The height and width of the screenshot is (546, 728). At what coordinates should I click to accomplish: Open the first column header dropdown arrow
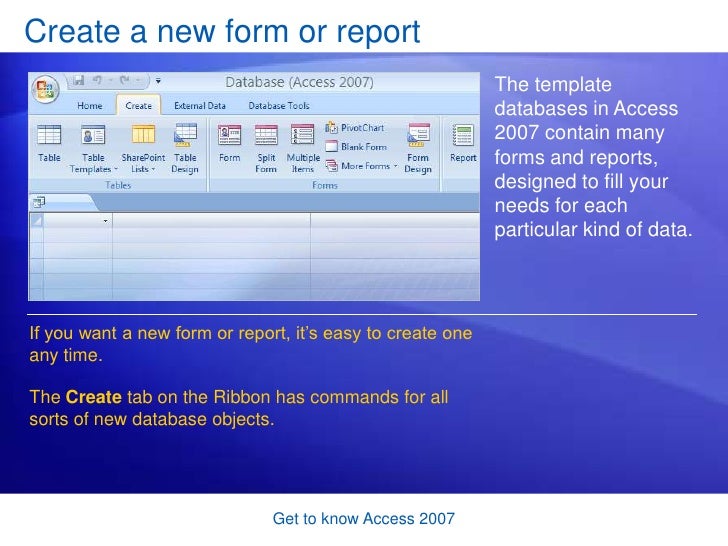pos(105,221)
